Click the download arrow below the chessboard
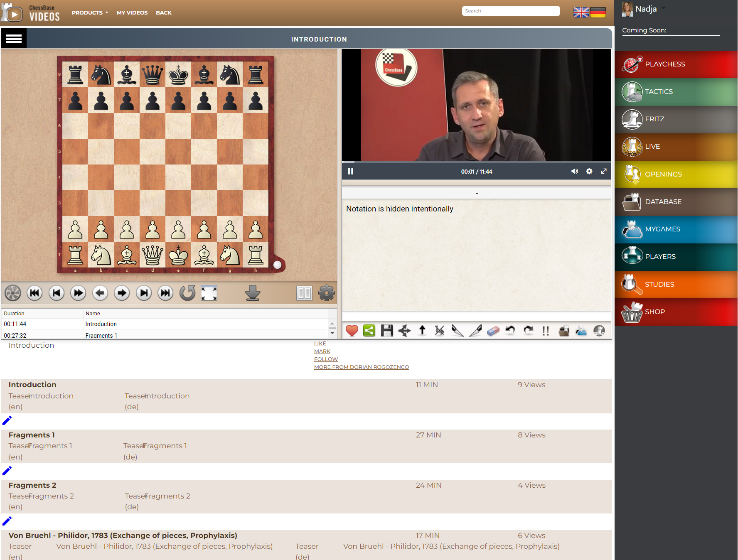This screenshot has height=560, width=738. click(x=252, y=293)
